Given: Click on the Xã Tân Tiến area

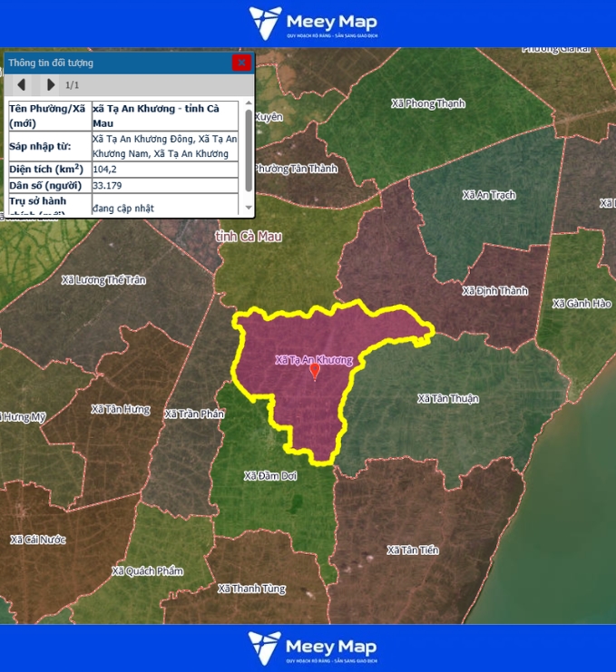Looking at the screenshot, I should point(413,550).
